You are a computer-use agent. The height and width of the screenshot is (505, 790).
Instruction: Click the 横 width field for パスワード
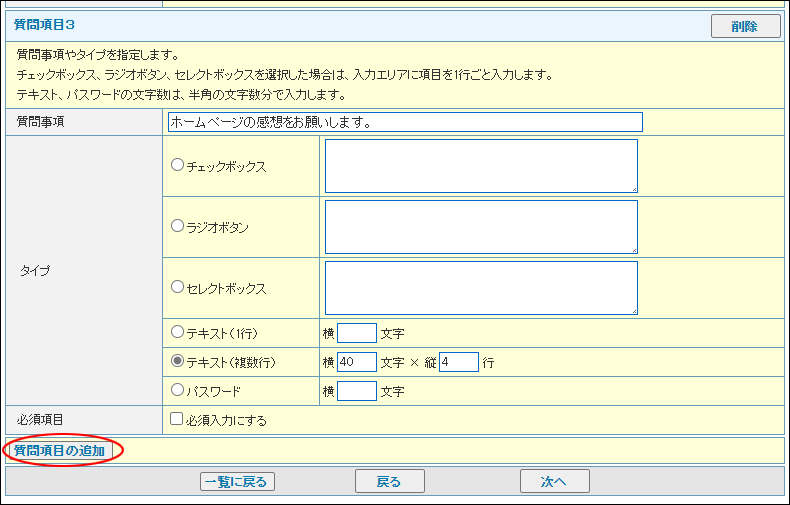pos(357,391)
